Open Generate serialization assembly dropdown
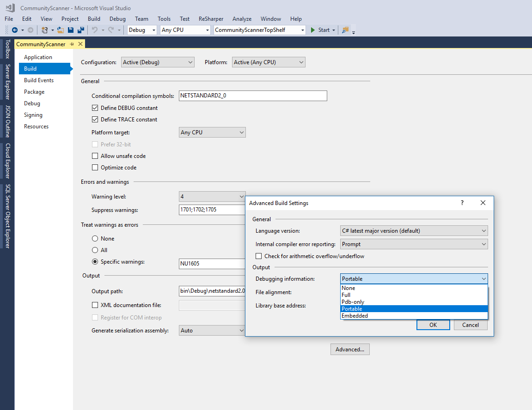 (x=212, y=331)
